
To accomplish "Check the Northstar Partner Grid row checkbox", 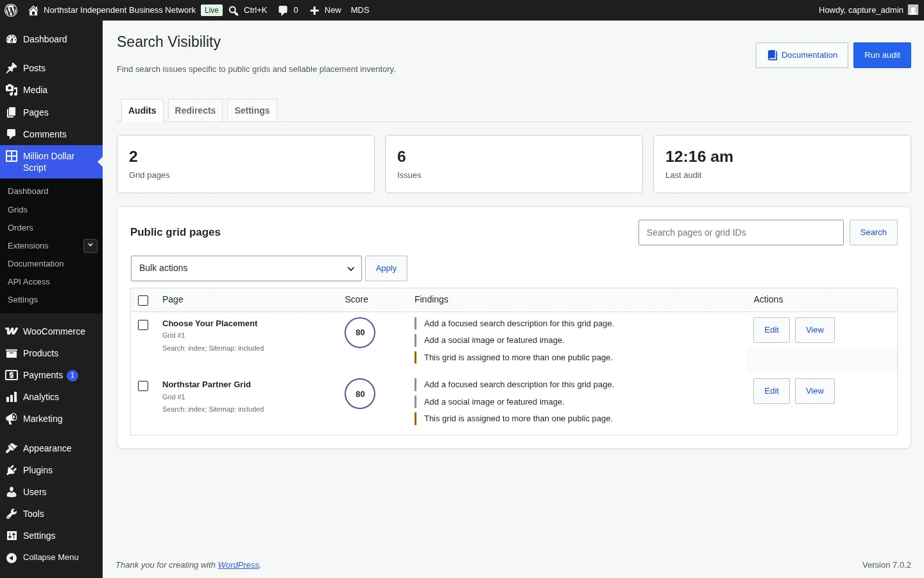I will click(143, 386).
